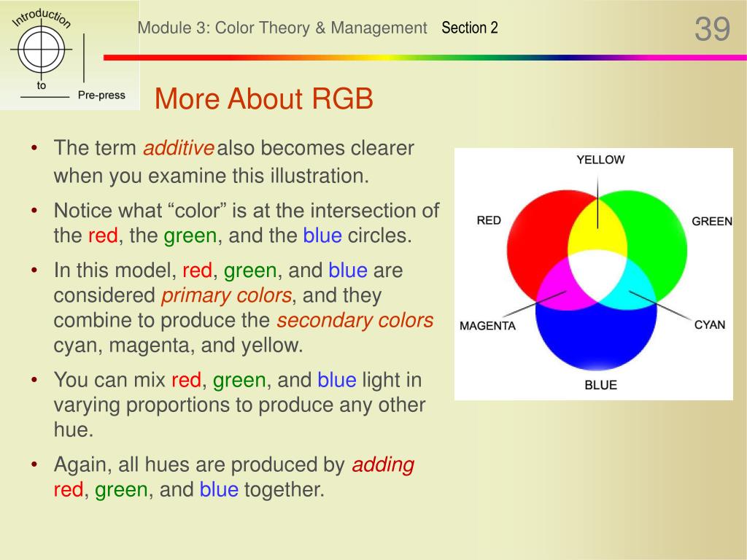
Task: Click the phrase 'cyan, magenta, and yellow.'
Action: coord(178,345)
